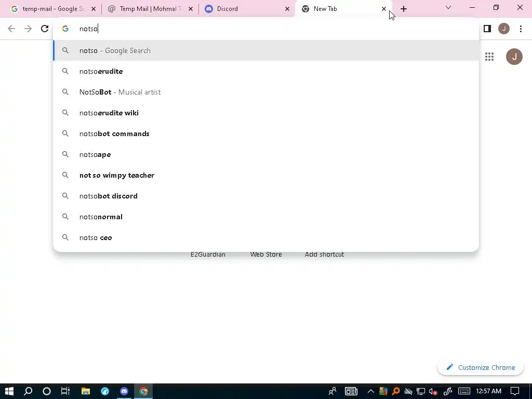Open Task View in the taskbar

coord(65,391)
